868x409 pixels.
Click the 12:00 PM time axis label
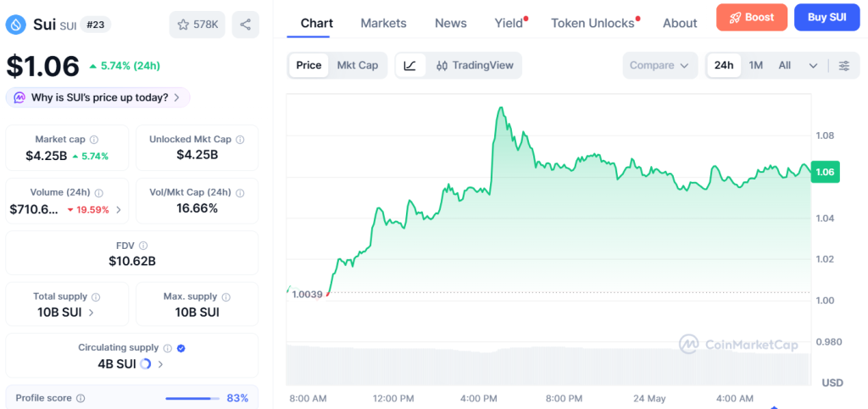click(392, 398)
